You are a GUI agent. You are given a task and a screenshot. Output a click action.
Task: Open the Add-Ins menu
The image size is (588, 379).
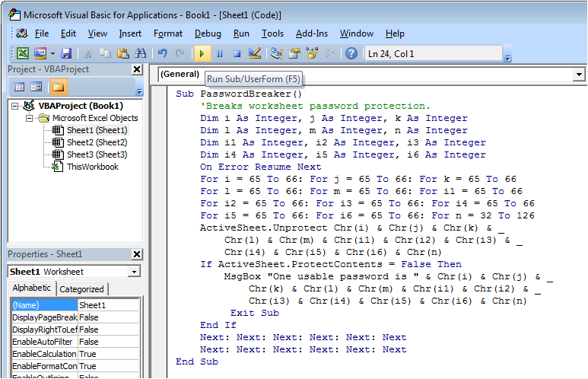click(312, 33)
